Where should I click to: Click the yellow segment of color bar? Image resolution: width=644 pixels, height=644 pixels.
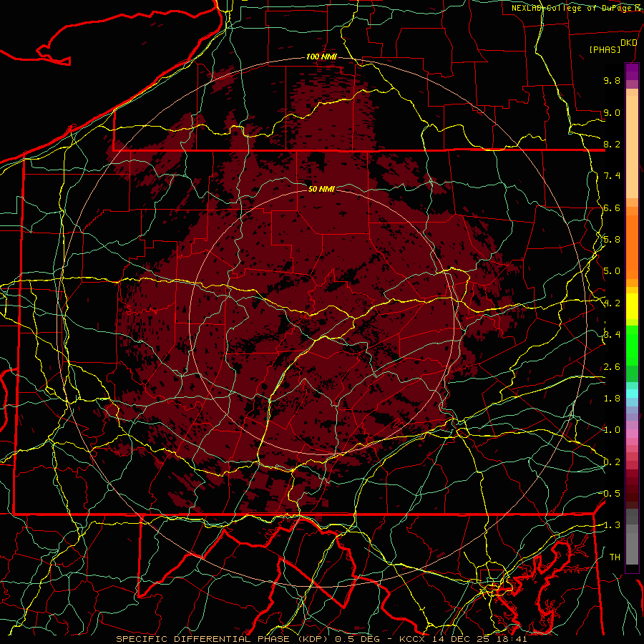[632, 306]
